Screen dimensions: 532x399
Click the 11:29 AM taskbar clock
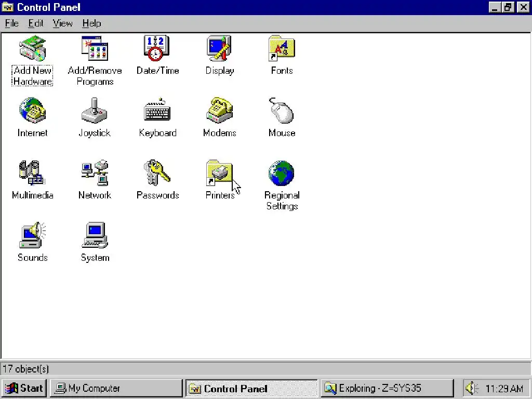pos(504,389)
